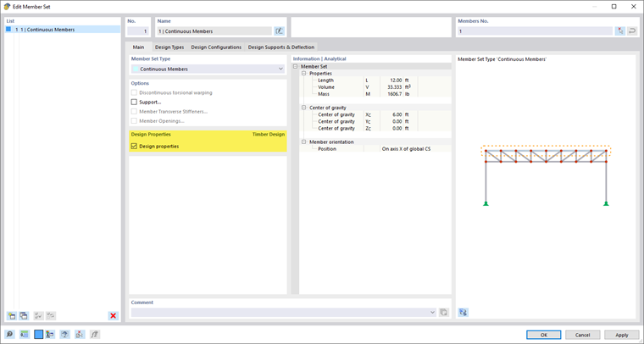Switch to the Main tab
Screen dimensions: 644x344
[138, 47]
